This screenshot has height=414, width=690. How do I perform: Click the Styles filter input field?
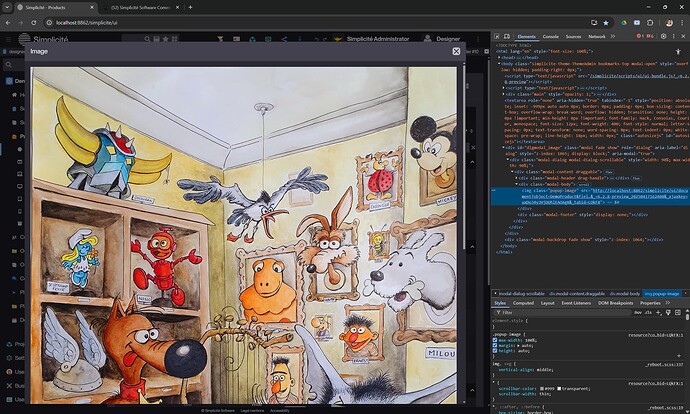click(x=563, y=312)
